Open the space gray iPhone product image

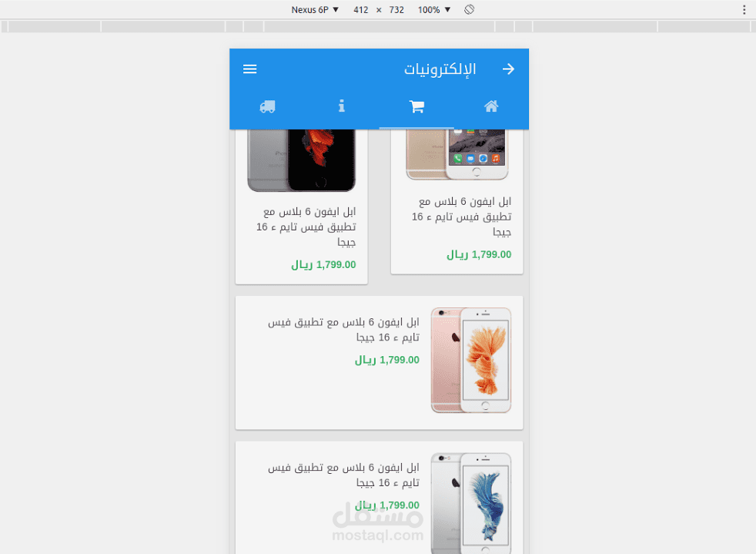coord(302,161)
